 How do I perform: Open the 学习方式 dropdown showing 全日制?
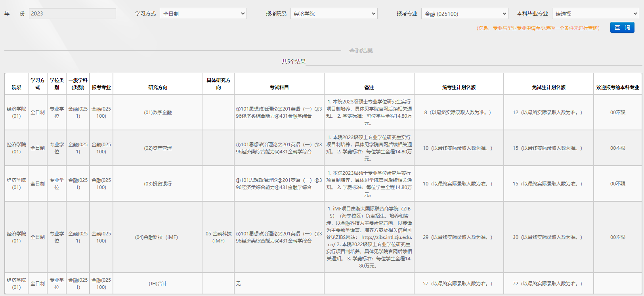pos(203,13)
